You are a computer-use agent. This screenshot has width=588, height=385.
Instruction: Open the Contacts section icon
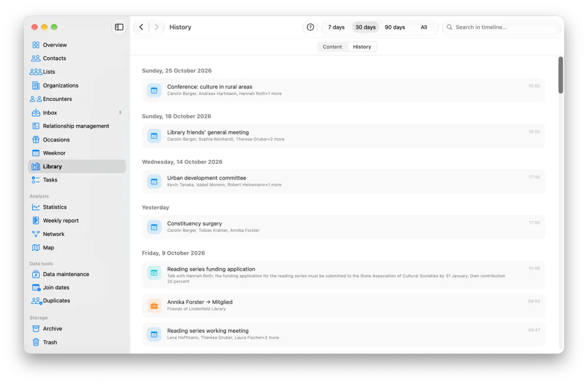pos(36,58)
